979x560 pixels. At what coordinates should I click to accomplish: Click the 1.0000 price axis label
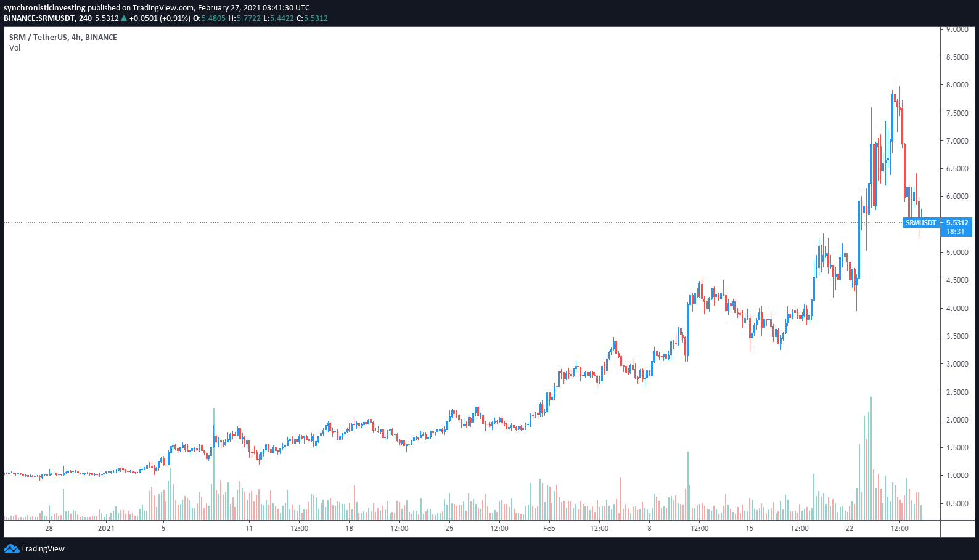(x=957, y=476)
